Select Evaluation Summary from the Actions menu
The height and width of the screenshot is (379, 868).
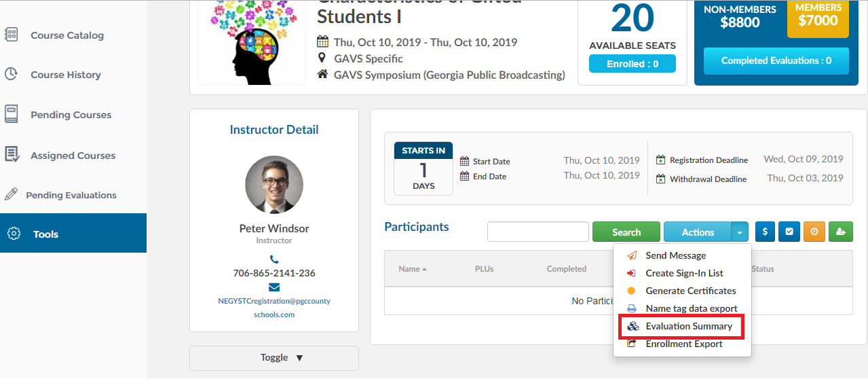tap(681, 326)
